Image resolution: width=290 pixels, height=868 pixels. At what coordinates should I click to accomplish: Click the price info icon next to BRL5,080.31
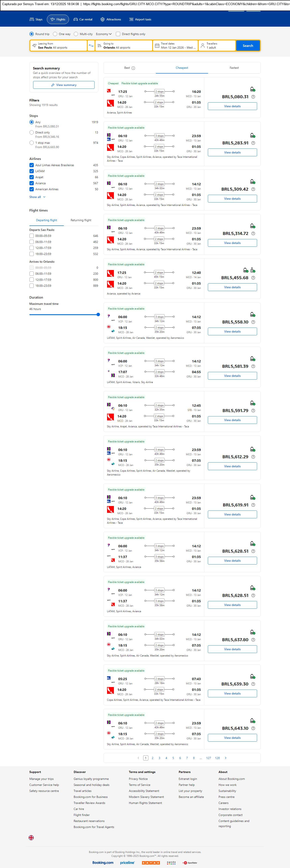click(x=253, y=97)
